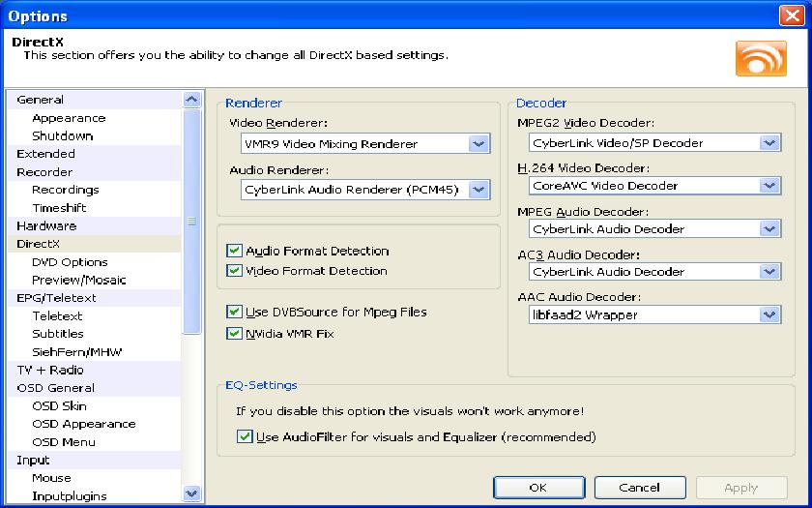Click the Apply button

pyautogui.click(x=741, y=488)
